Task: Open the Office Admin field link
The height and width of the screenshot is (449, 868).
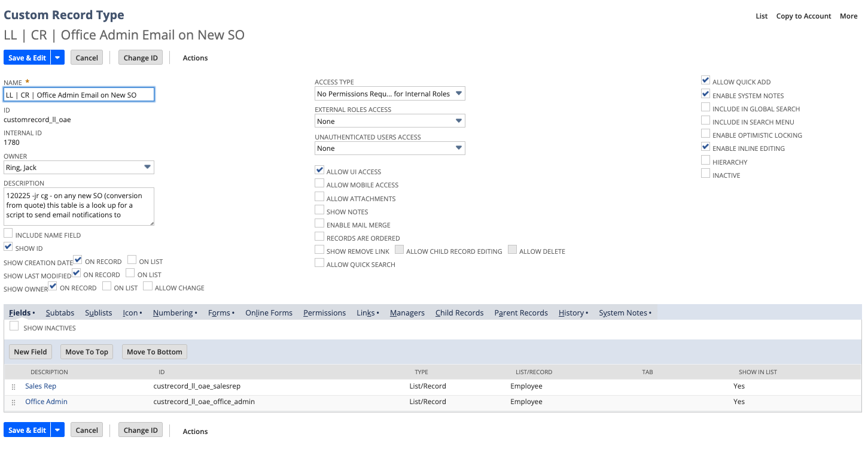Action: click(46, 402)
